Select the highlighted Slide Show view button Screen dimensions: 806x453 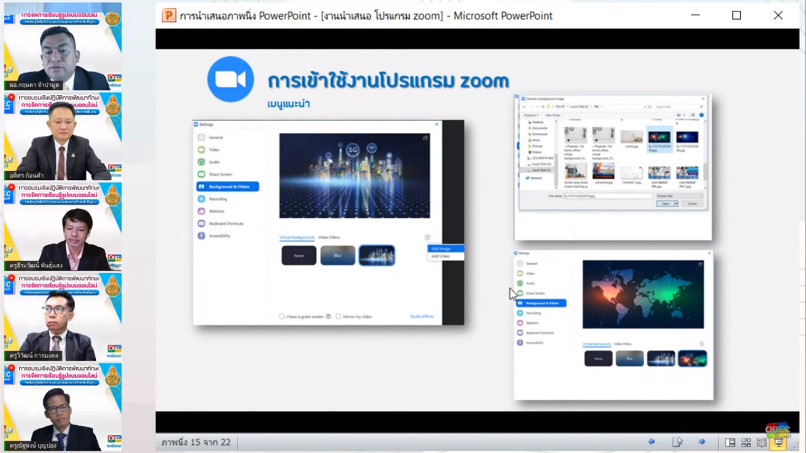pos(778,442)
